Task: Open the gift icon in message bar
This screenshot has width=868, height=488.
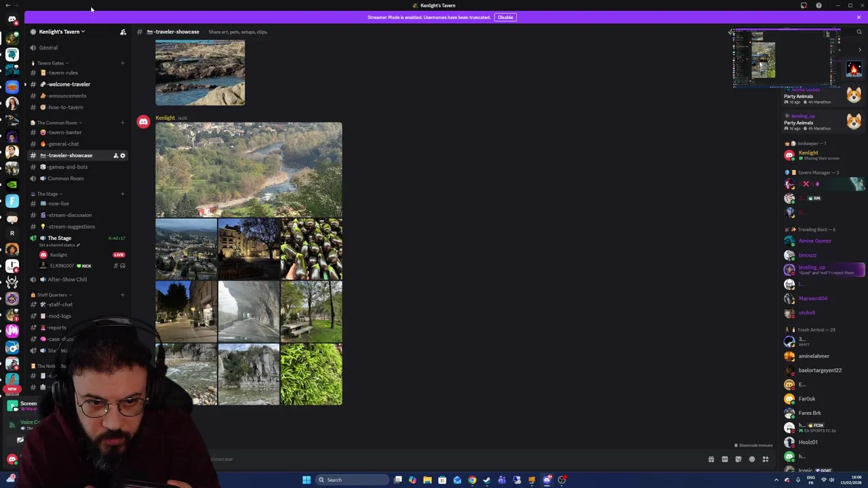Action: click(711, 460)
